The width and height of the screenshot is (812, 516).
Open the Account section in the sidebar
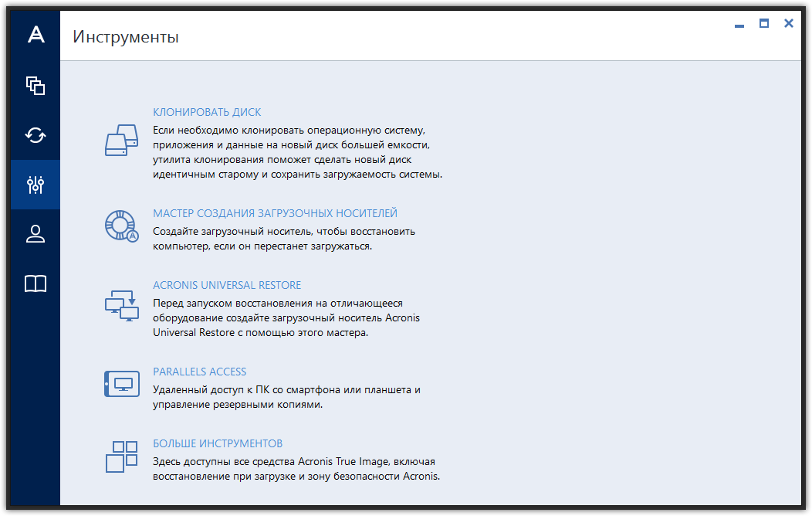(x=36, y=233)
